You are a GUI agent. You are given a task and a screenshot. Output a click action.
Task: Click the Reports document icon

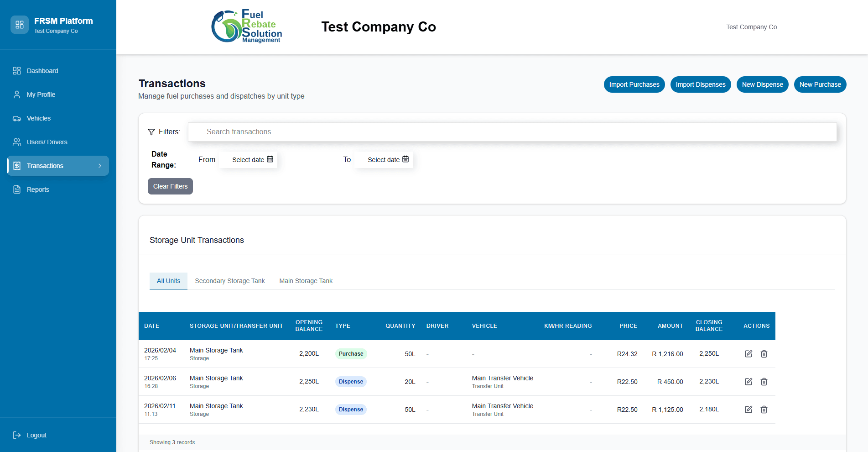coord(17,189)
